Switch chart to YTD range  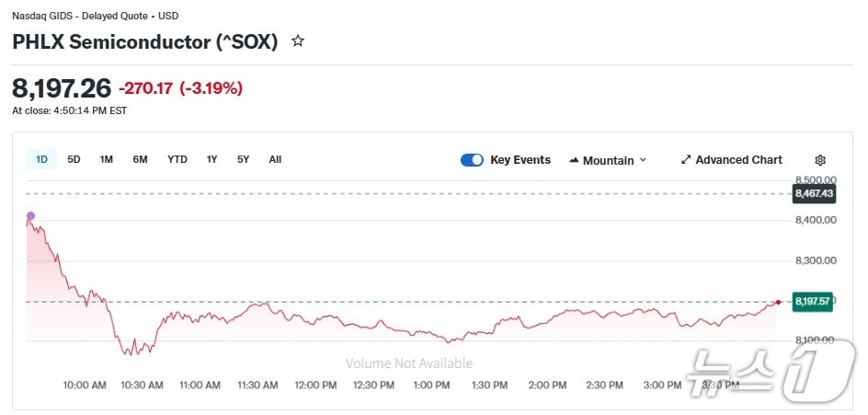[177, 159]
